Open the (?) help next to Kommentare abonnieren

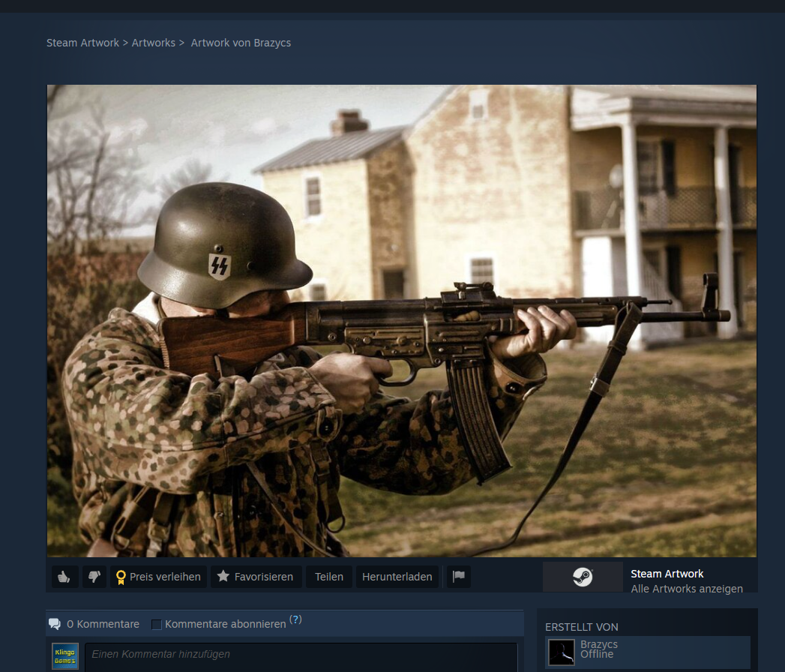point(295,619)
